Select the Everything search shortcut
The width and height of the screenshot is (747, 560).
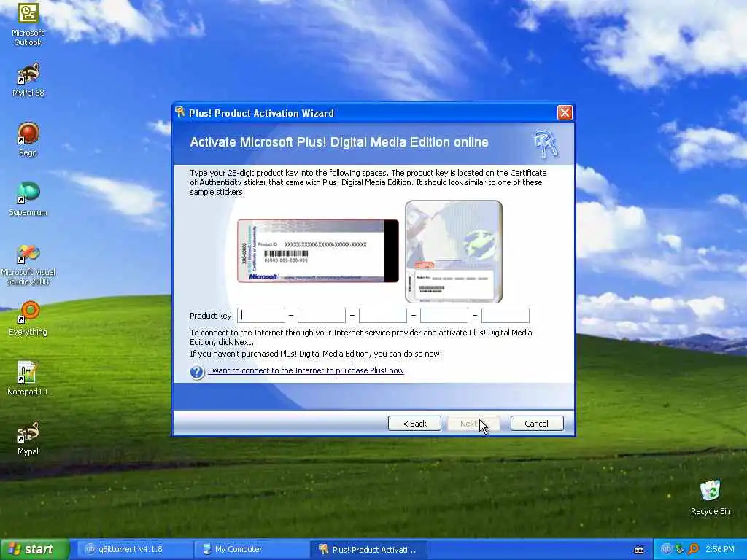(28, 318)
